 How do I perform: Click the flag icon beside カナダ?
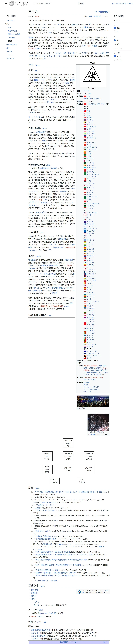click(x=85, y=215)
